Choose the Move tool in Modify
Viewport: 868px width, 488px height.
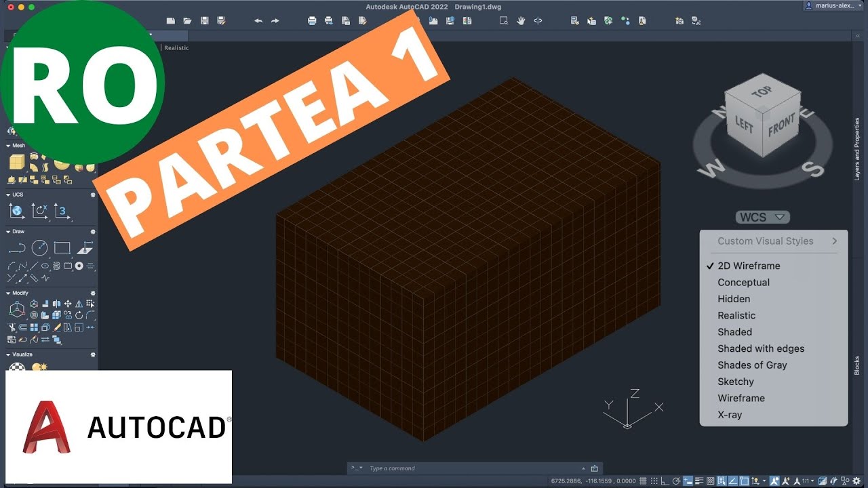pyautogui.click(x=68, y=303)
